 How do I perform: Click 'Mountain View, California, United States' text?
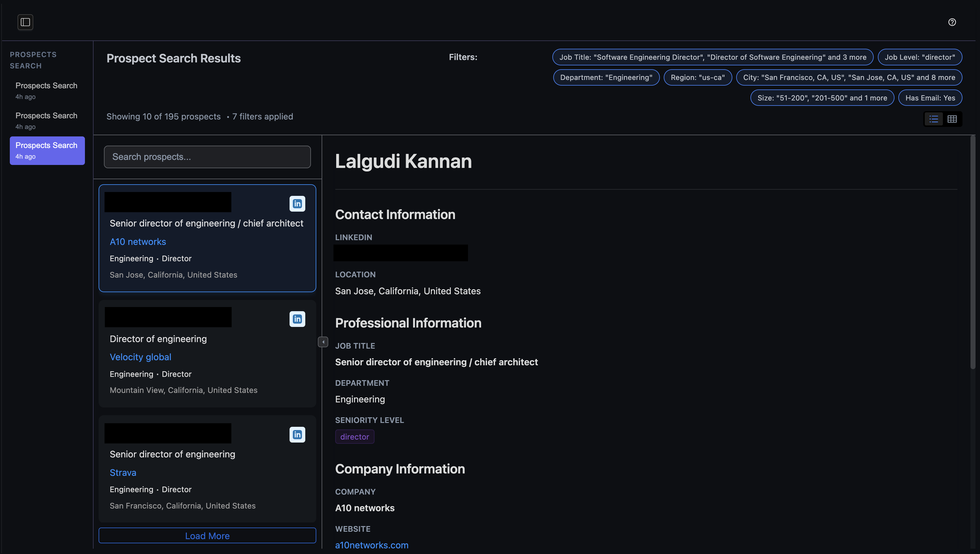(x=183, y=390)
